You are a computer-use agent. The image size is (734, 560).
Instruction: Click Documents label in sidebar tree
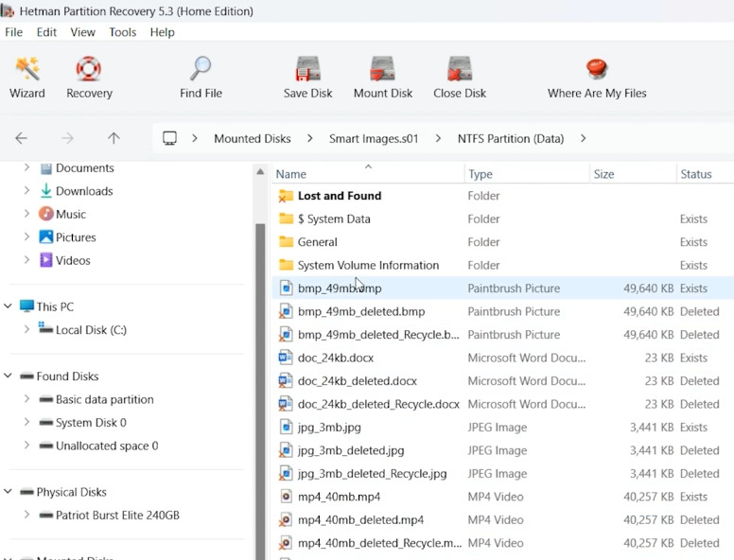point(85,167)
